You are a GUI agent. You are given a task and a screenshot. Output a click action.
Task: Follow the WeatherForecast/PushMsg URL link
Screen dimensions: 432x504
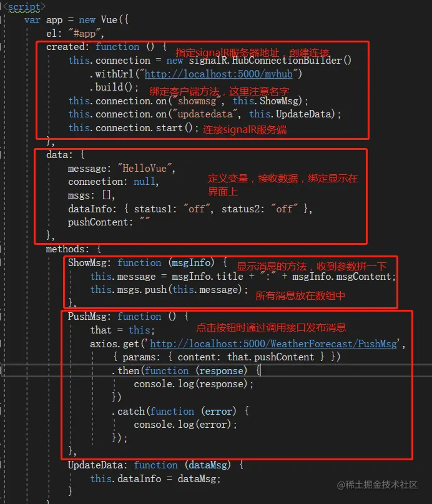pyautogui.click(x=273, y=343)
